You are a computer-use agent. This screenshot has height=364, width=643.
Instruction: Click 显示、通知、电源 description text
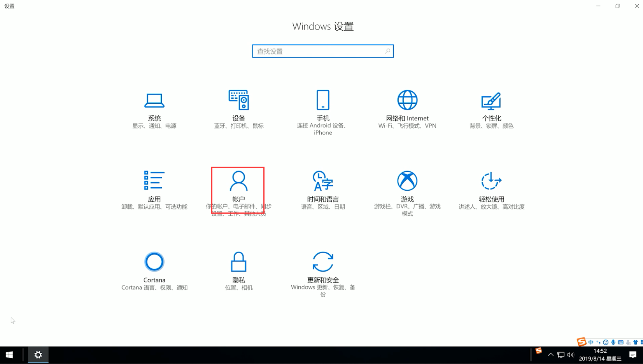click(x=154, y=126)
